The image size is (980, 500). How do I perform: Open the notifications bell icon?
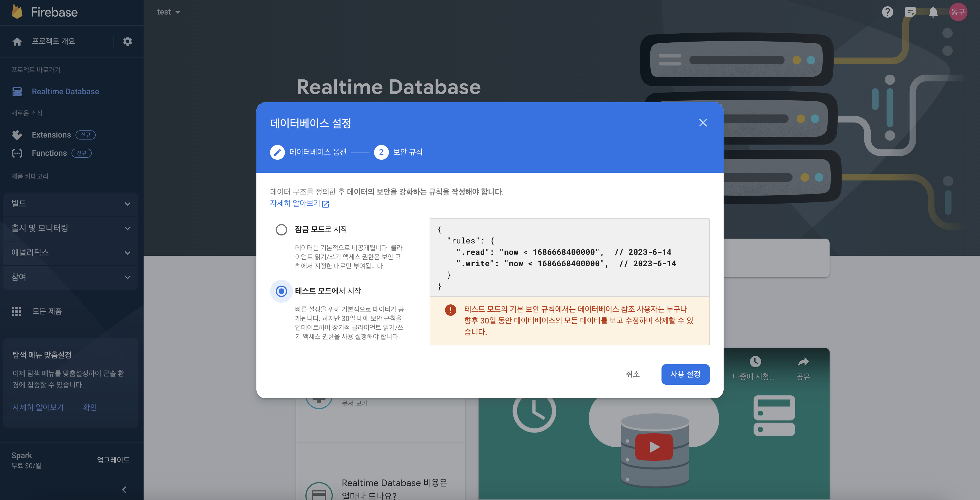[x=933, y=12]
